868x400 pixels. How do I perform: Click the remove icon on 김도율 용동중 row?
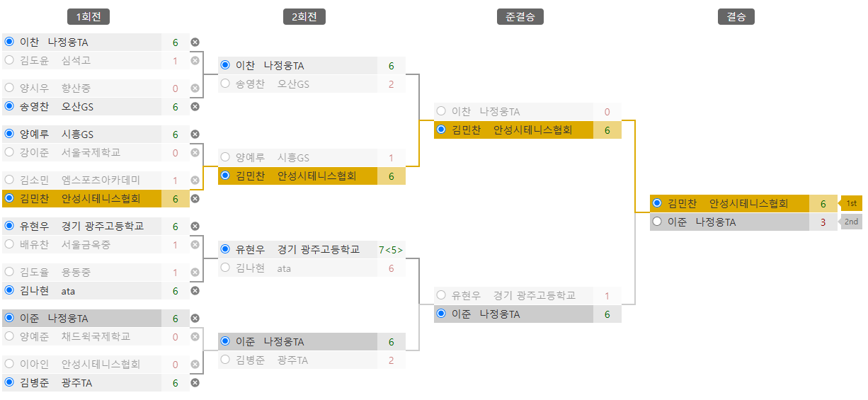pyautogui.click(x=195, y=273)
